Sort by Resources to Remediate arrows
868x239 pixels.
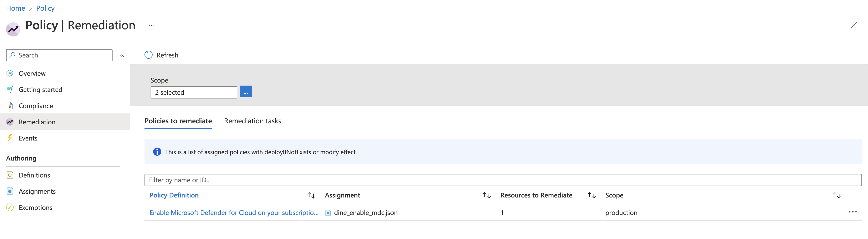tap(591, 195)
